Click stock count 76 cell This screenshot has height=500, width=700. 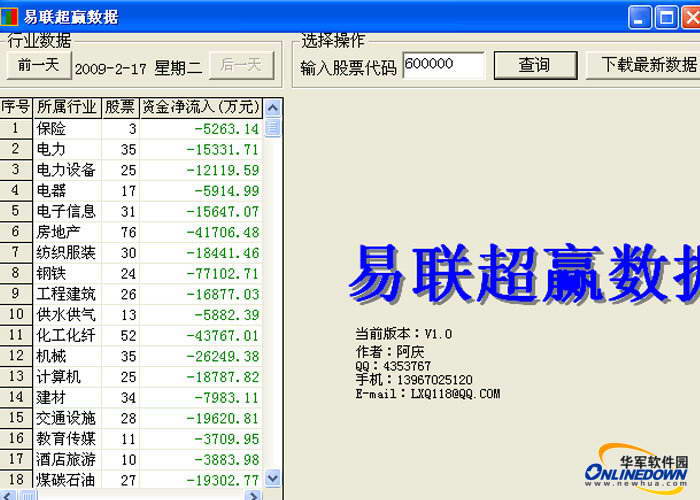(120, 232)
